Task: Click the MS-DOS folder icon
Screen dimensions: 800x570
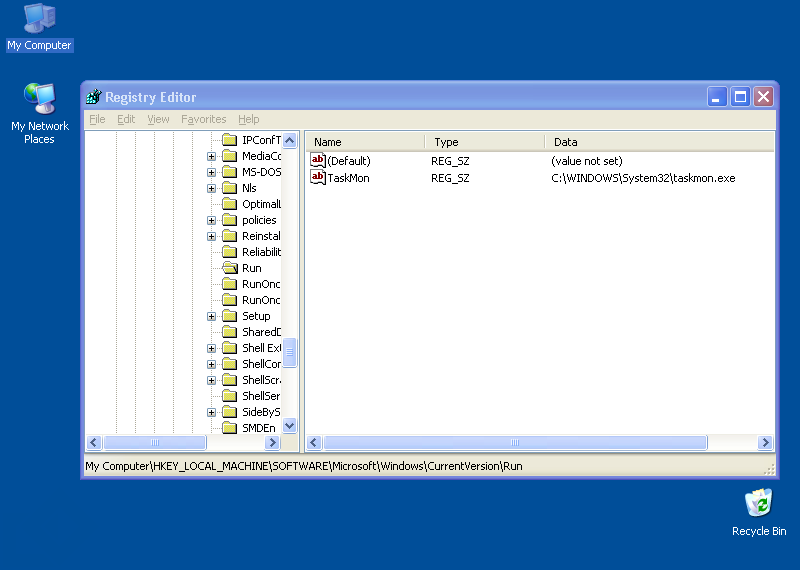Action: coord(230,172)
